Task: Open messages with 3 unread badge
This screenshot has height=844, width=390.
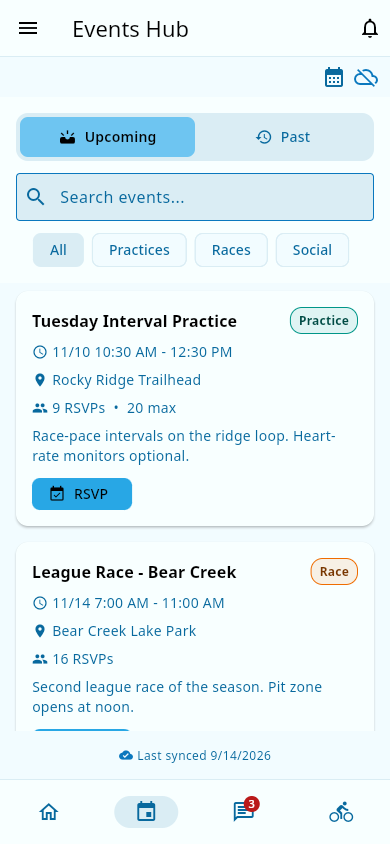Action: [x=244, y=811]
